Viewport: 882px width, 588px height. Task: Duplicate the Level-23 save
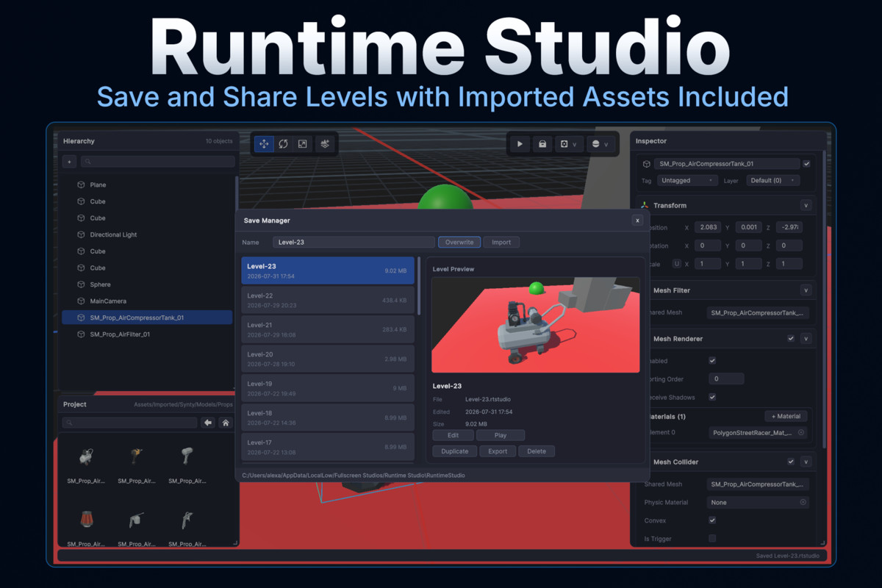[455, 451]
